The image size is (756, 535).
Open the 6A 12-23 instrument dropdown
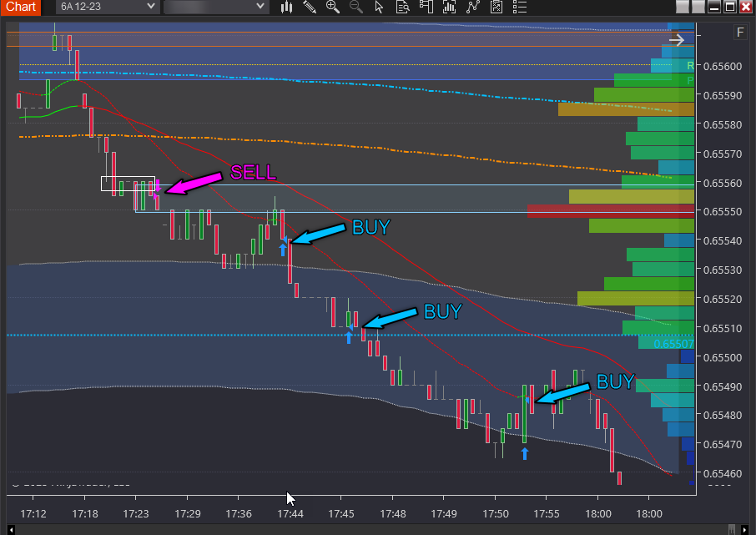coord(108,7)
